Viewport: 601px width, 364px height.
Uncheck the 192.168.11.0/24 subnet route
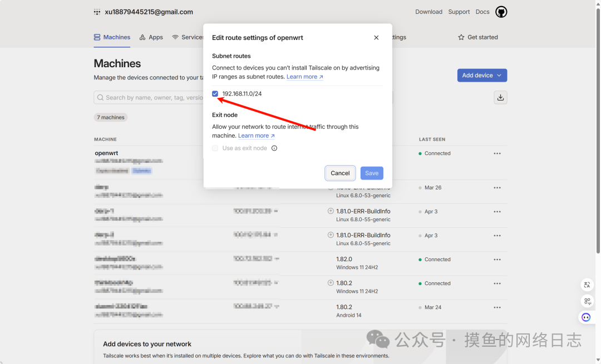tap(215, 94)
